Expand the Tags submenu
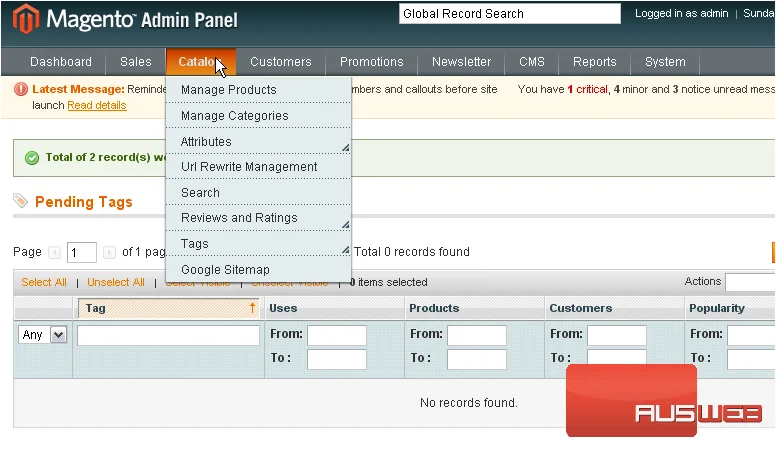This screenshot has width=776, height=450. (345, 250)
